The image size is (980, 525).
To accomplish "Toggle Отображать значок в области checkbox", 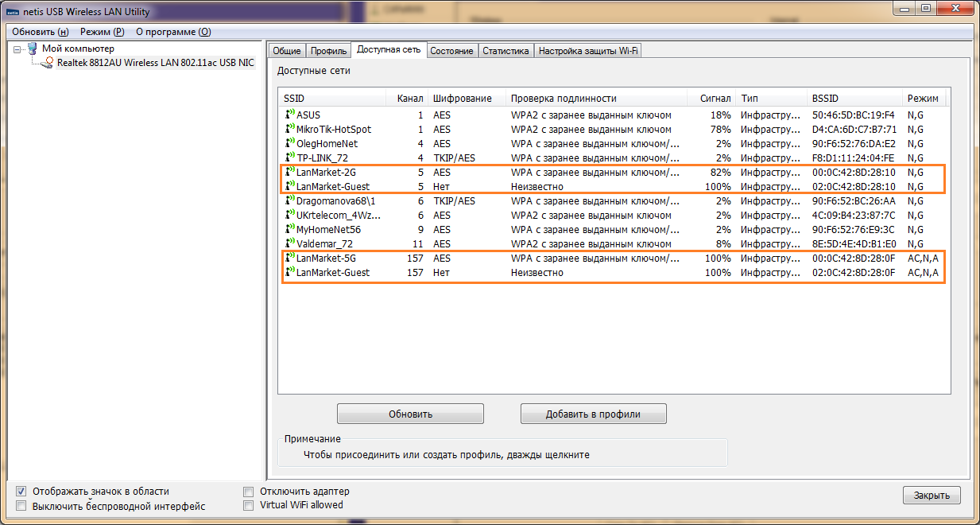I will click(x=21, y=492).
